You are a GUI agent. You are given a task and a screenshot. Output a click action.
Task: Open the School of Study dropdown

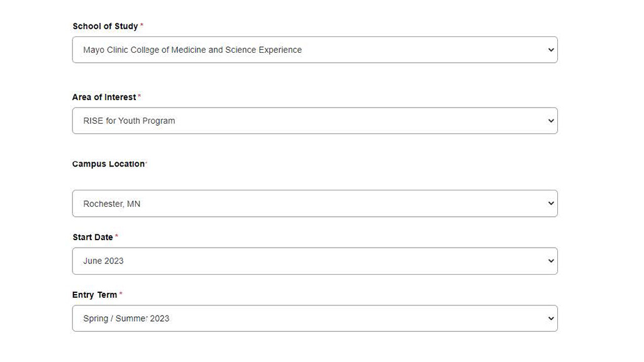314,50
